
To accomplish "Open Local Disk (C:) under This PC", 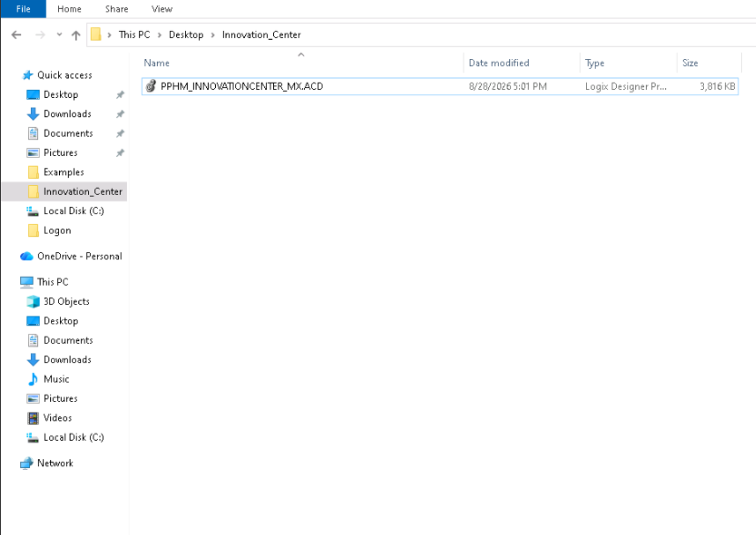I will 74,437.
